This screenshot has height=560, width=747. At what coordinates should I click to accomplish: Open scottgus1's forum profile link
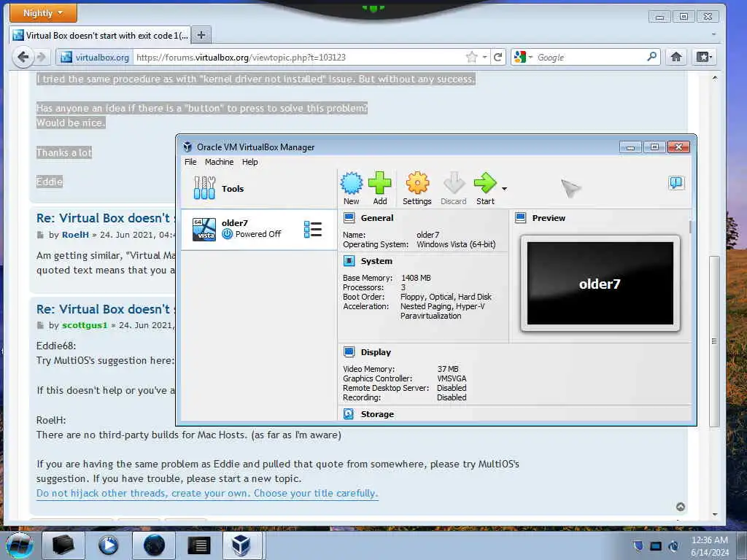click(x=85, y=324)
